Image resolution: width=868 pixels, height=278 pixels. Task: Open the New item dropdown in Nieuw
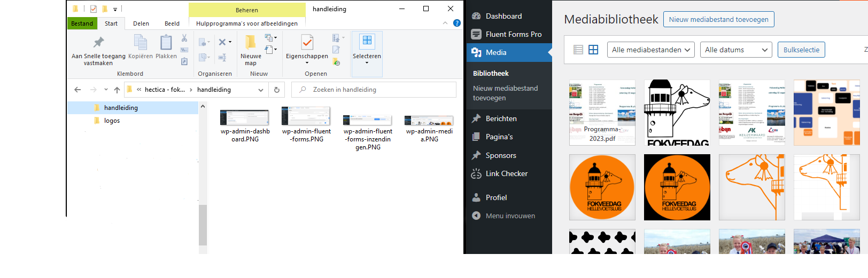click(276, 38)
